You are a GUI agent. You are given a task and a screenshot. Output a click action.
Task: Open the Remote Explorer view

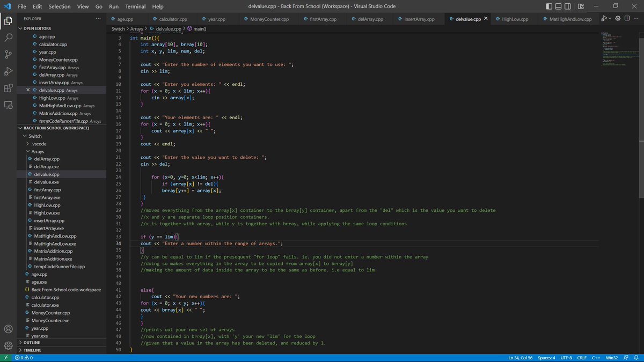point(8,105)
